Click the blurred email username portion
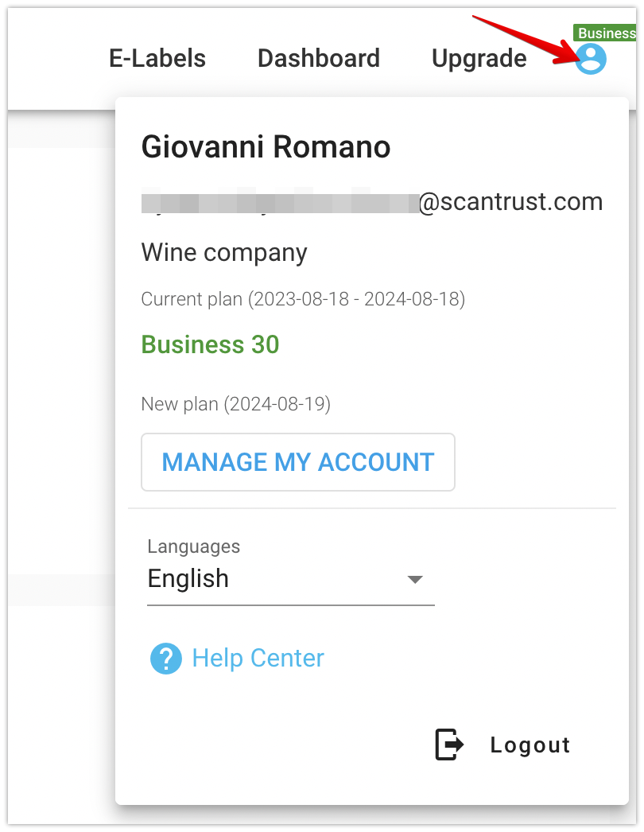 [280, 201]
